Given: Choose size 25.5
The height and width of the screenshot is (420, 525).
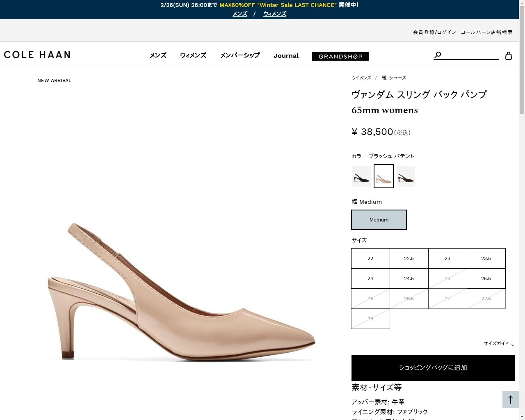Looking at the screenshot, I should 486,278.
